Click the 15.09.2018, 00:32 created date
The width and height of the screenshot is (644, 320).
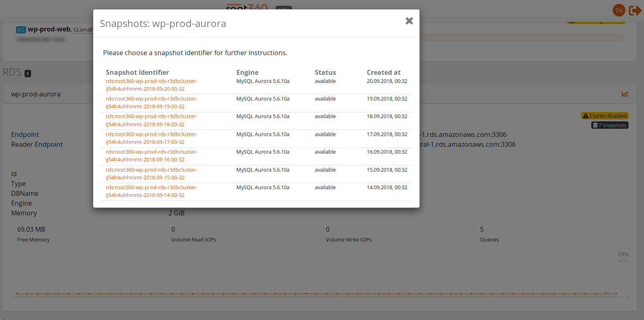click(387, 170)
